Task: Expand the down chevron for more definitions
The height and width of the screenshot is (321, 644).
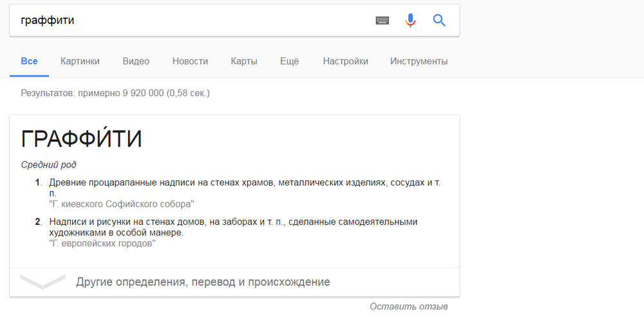Action: 43,282
